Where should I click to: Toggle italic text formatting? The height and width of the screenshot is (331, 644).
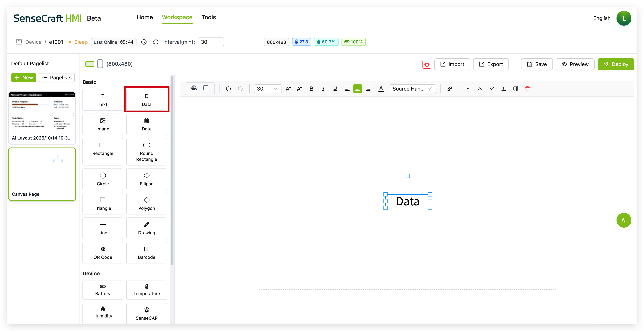pyautogui.click(x=323, y=89)
